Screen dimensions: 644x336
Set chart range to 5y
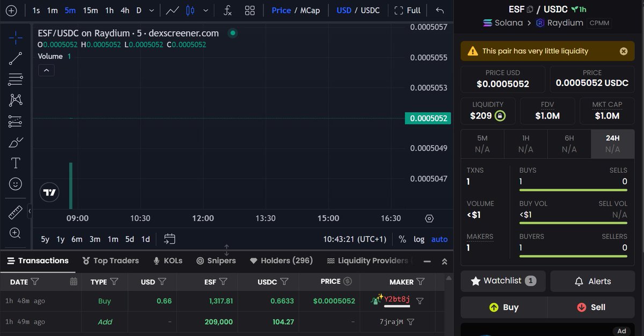click(45, 239)
